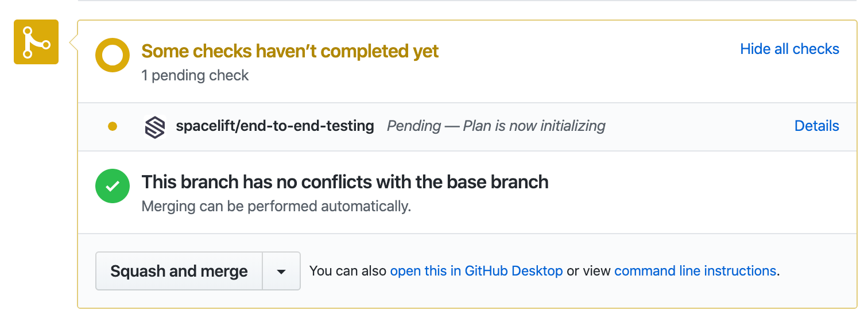Click the "Plan is now initializing" status text
Viewport: 868px width, 318px height.
click(x=534, y=126)
